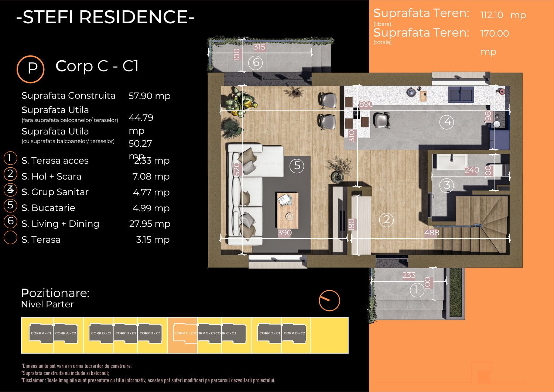
Task: Expand the Pozitionare section
Action: [55, 293]
